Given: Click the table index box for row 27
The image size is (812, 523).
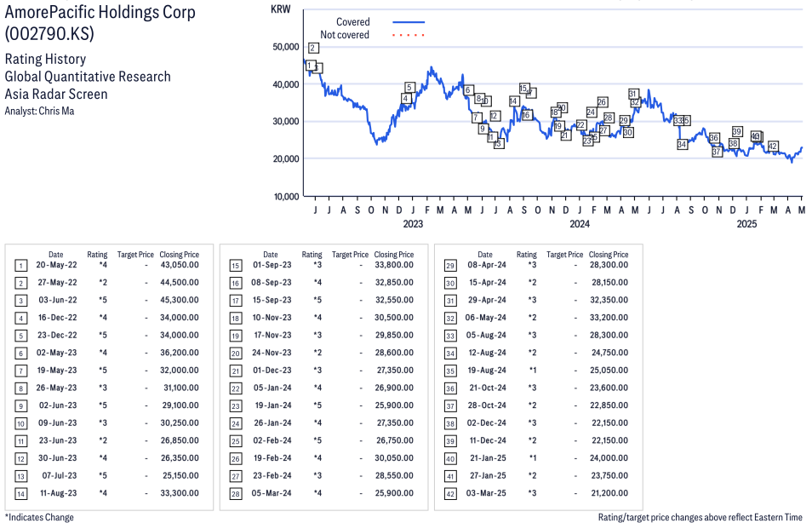Looking at the screenshot, I should click(x=236, y=476).
